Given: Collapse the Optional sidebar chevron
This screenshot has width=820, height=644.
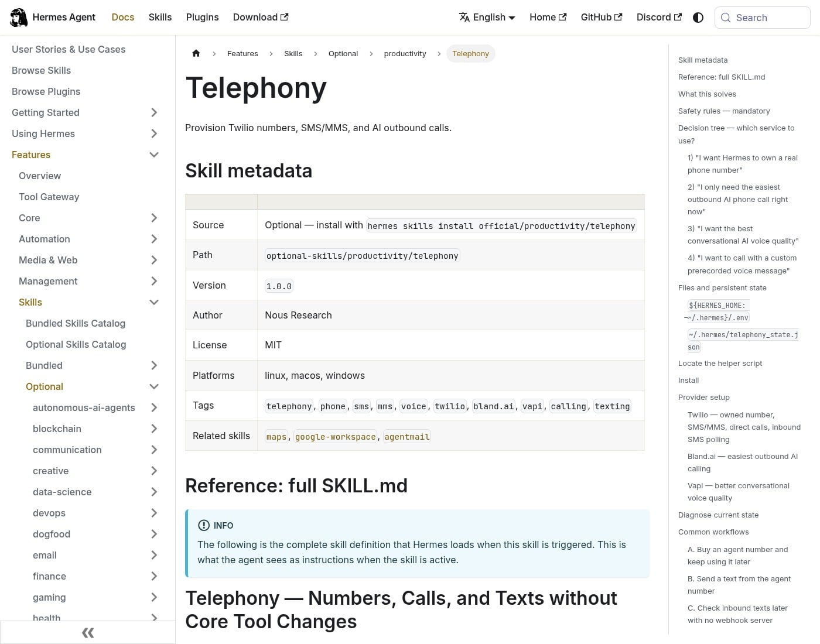Looking at the screenshot, I should click(x=154, y=386).
